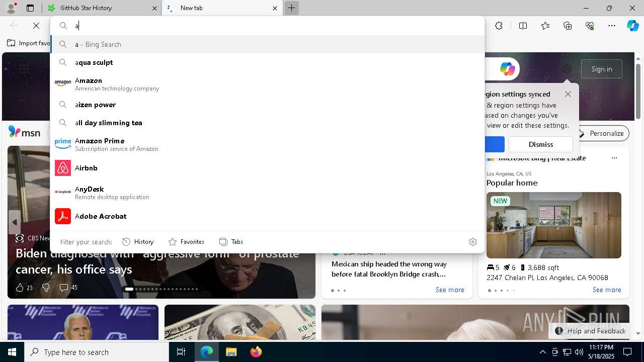Open the Biden prostate cancer headline
This screenshot has height=362, width=644.
(x=157, y=261)
